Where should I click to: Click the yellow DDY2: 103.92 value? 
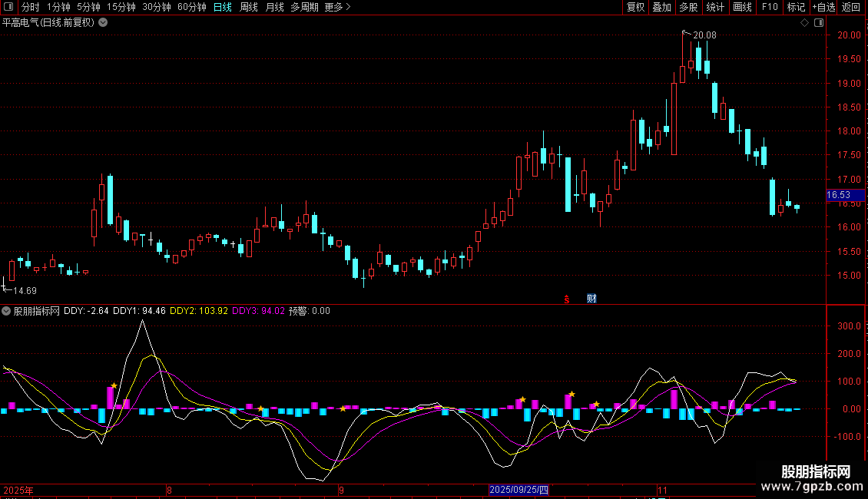(x=199, y=311)
